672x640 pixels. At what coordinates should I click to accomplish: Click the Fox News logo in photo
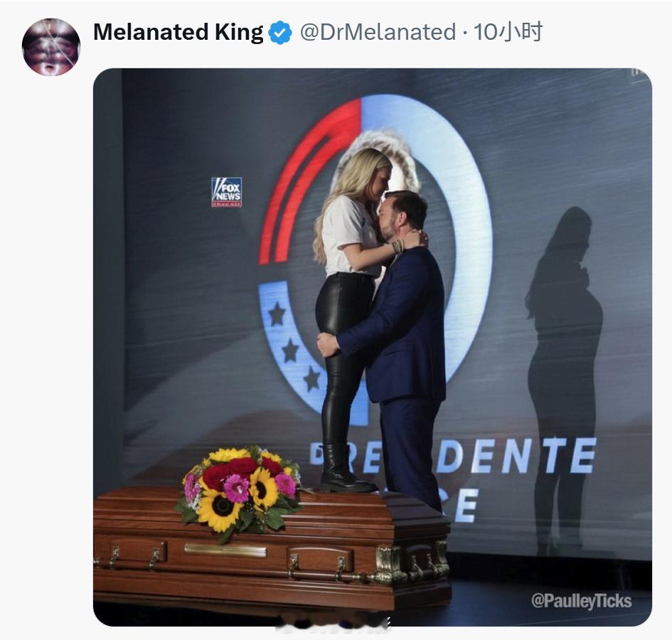[226, 192]
